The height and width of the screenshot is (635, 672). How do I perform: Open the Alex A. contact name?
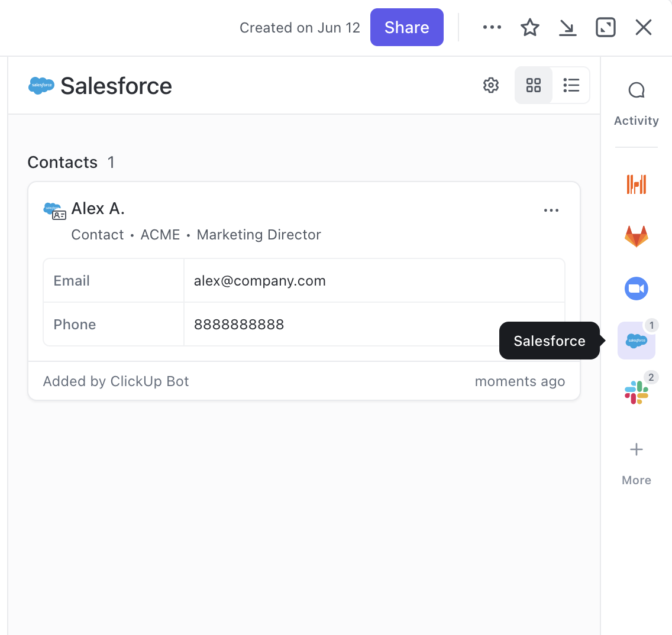98,209
